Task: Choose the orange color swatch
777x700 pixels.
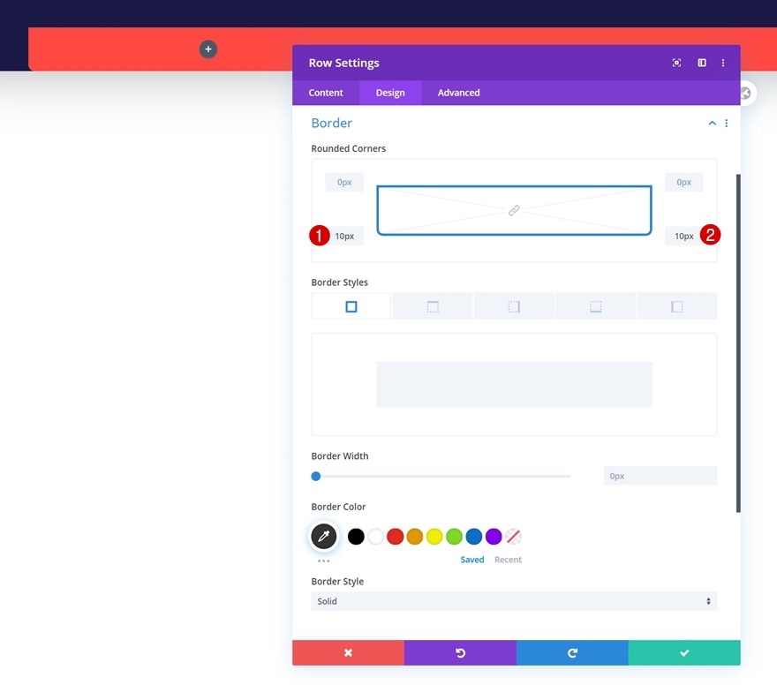Action: click(x=415, y=536)
